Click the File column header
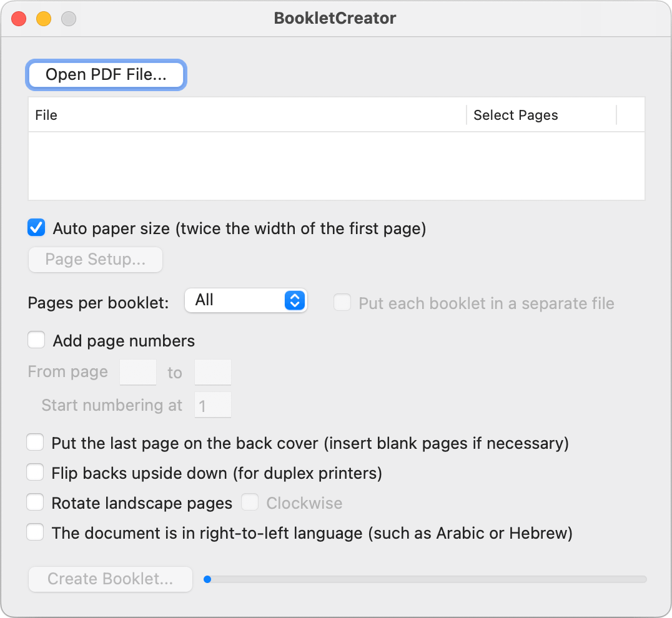This screenshot has width=672, height=618. tap(247, 115)
